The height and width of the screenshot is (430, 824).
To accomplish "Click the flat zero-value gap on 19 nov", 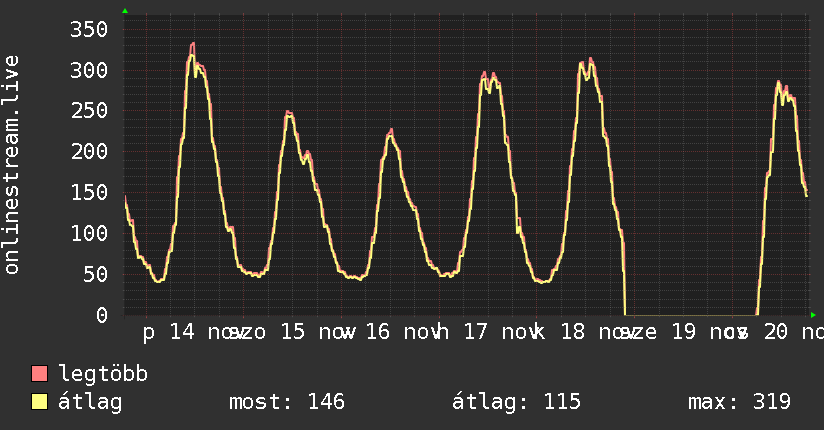I will tap(690, 314).
